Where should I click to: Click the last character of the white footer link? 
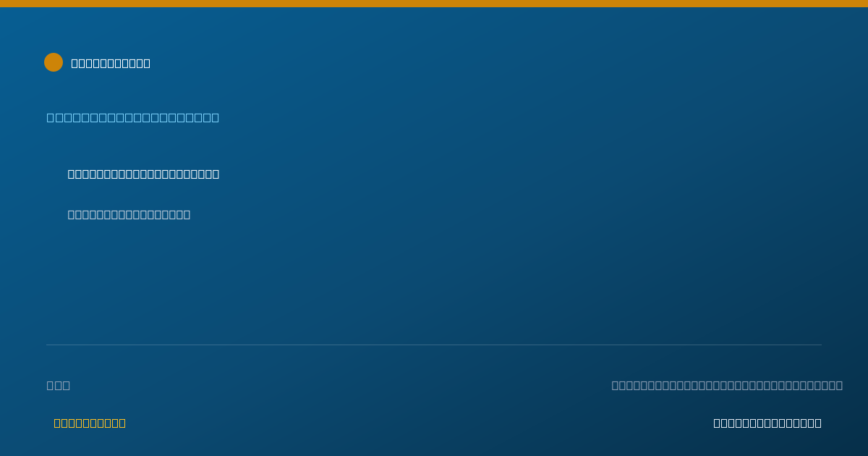point(818,423)
